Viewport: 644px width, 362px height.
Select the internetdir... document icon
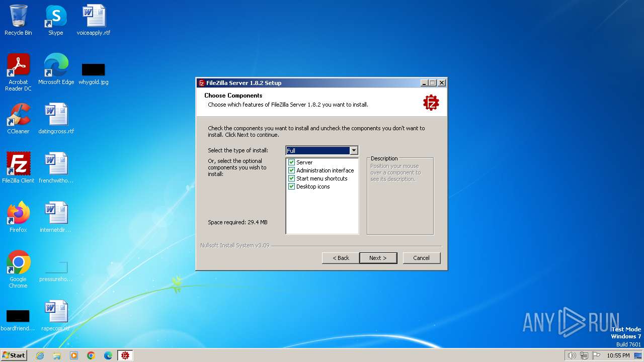coord(56,217)
